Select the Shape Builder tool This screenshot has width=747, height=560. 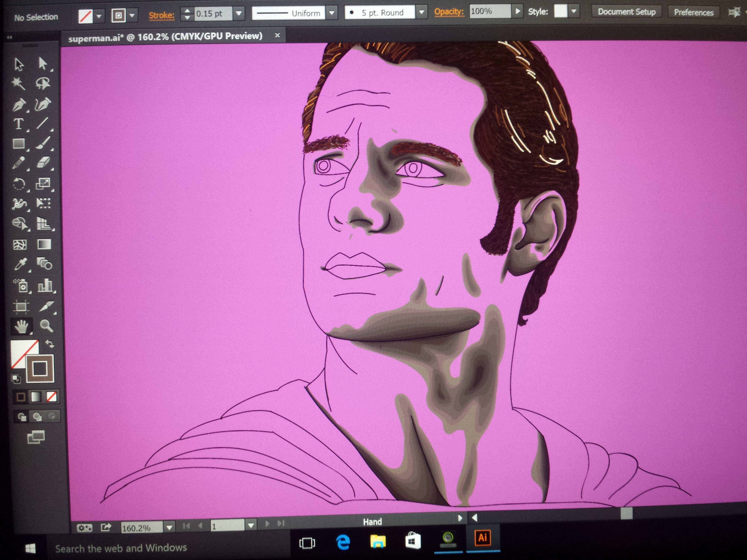(20, 223)
